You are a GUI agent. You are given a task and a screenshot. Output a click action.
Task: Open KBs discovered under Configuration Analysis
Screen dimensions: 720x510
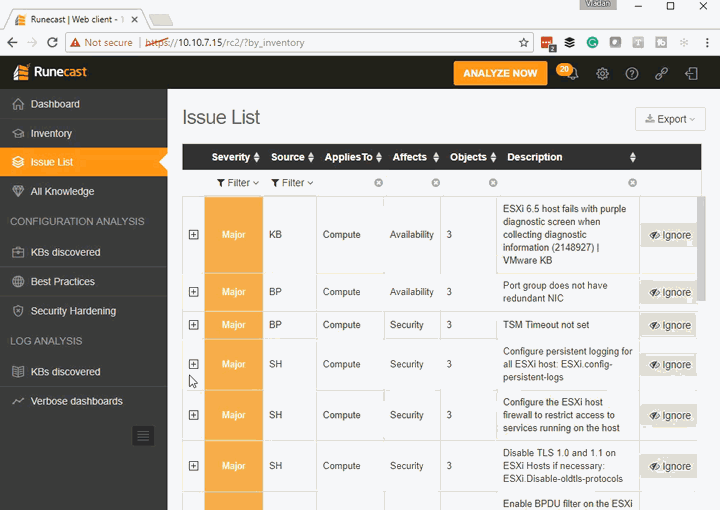pos(84,252)
